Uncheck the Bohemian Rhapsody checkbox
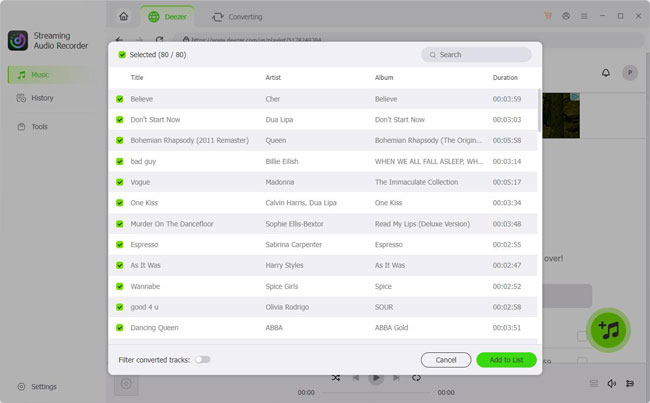 [x=120, y=140]
